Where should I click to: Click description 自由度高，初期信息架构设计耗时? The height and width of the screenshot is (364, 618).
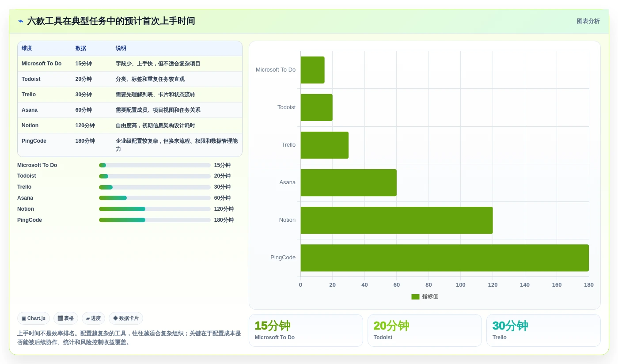[155, 125]
